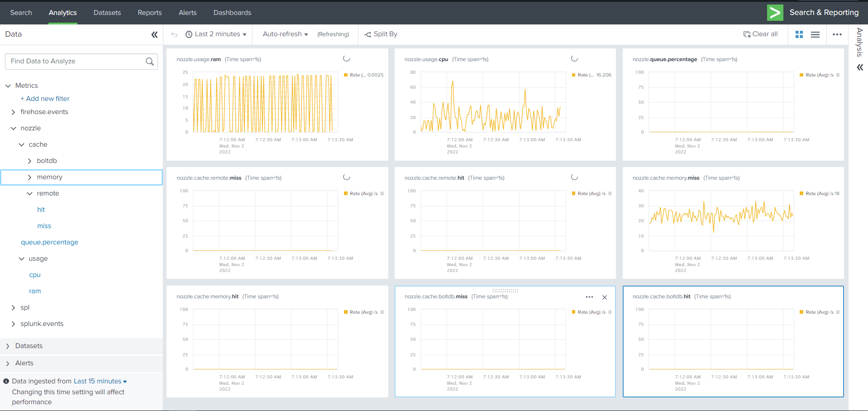Open the Auto-refresh dropdown

pos(285,34)
